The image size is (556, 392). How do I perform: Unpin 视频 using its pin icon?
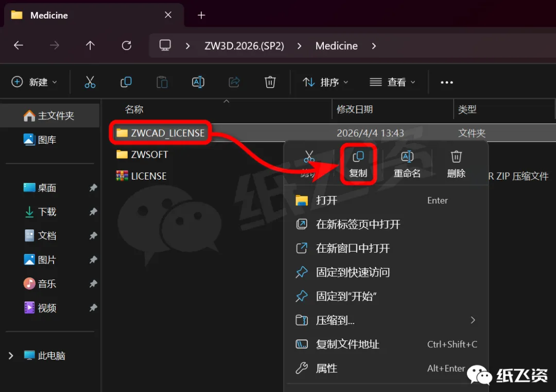point(93,308)
